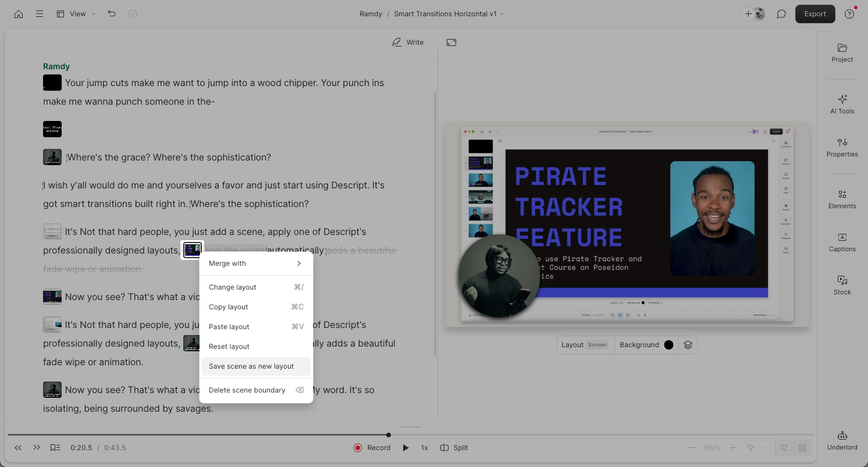The width and height of the screenshot is (868, 467).
Task: Open the Project panel
Action: click(842, 54)
